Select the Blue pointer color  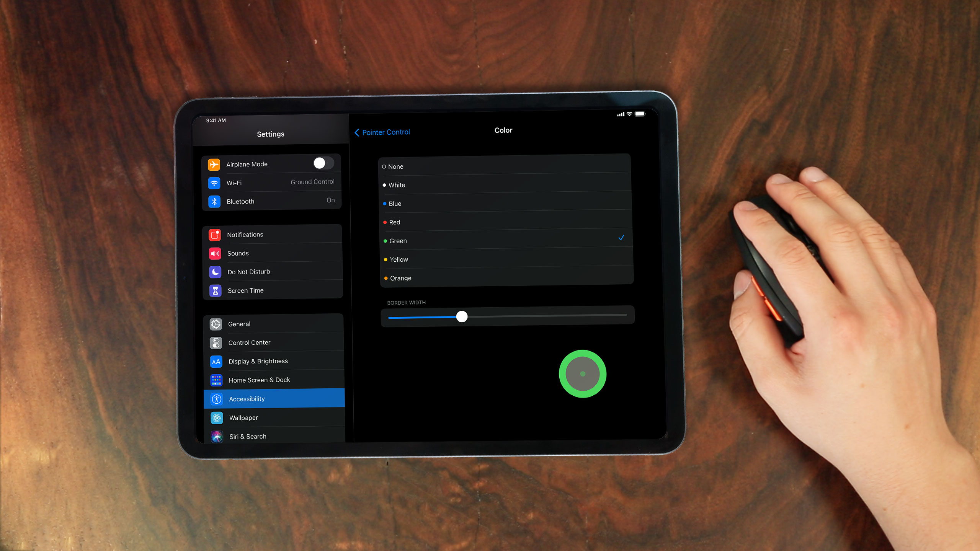click(x=504, y=203)
